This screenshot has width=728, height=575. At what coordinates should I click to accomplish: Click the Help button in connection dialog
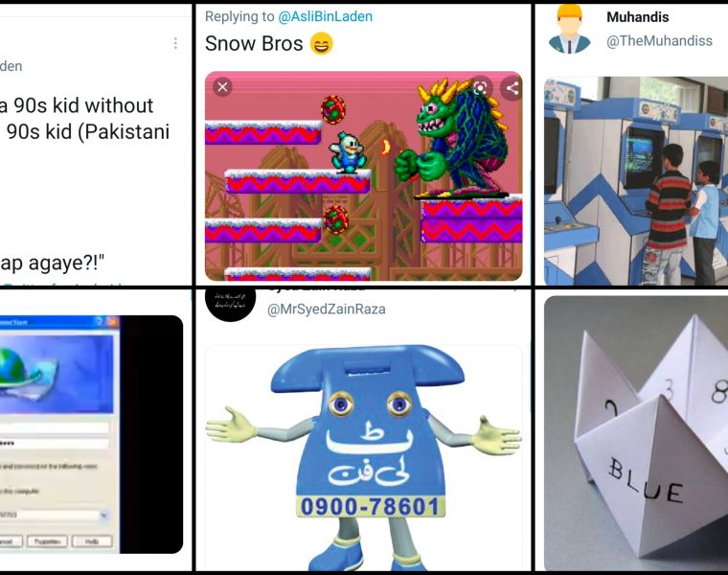coord(92,541)
